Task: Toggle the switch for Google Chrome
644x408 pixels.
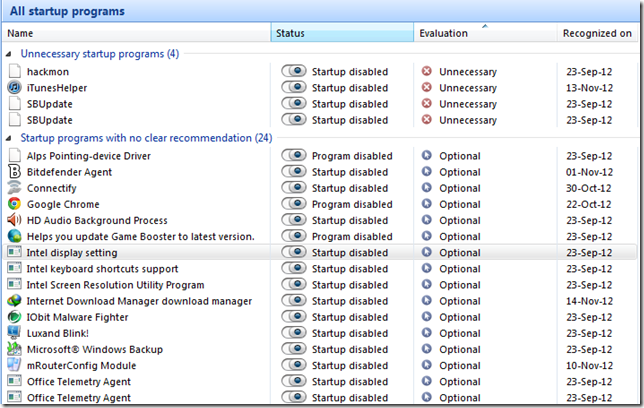Action: coord(294,204)
